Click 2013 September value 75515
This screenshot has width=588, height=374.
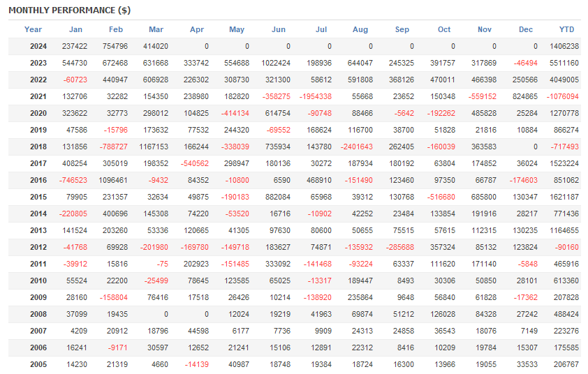point(404,230)
